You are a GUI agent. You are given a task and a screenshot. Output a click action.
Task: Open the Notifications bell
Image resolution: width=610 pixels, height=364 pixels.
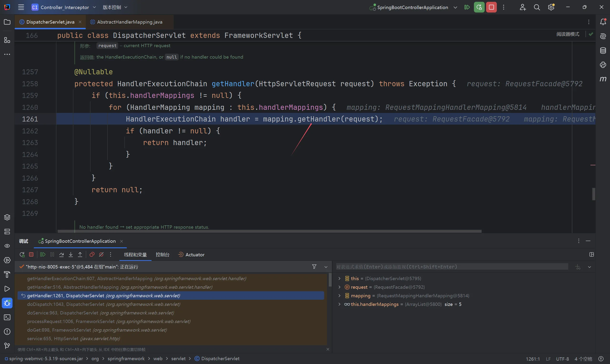603,22
